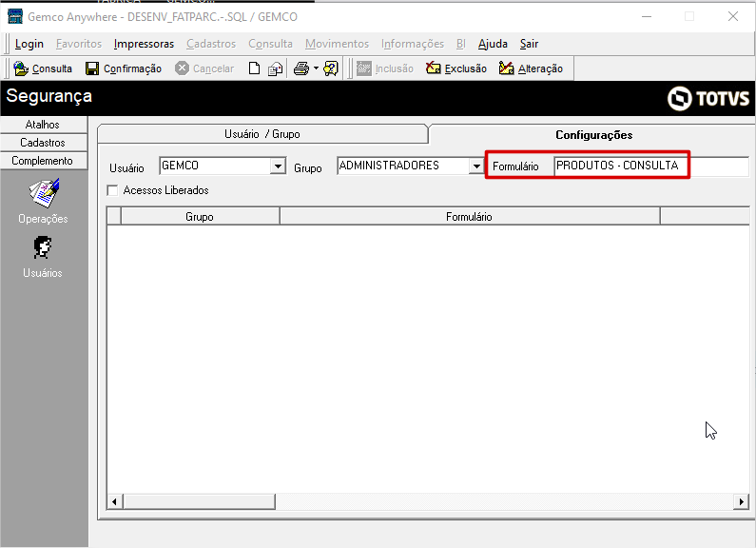756x548 pixels.
Task: Click the Cancelar toolbar icon
Action: (x=182, y=68)
